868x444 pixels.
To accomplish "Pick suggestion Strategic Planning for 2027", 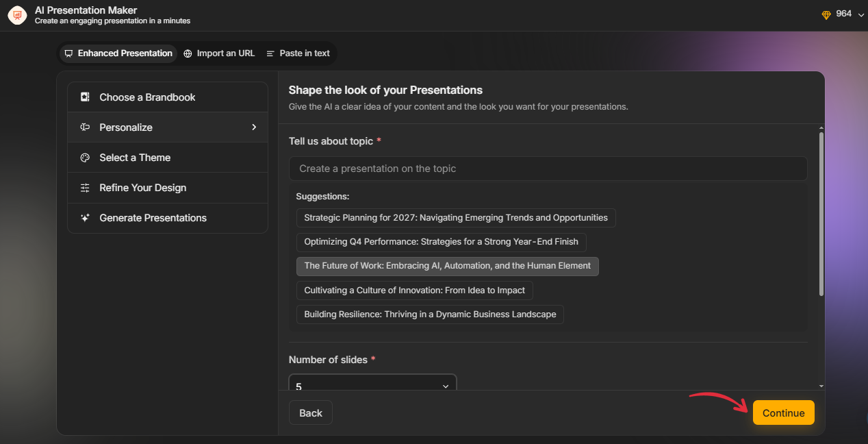I will pyautogui.click(x=456, y=218).
